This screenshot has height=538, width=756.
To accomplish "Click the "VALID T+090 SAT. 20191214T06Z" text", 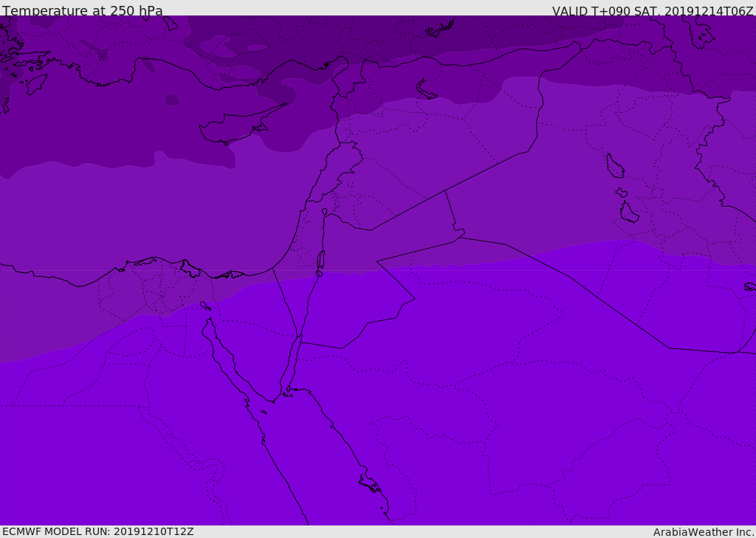I will [x=653, y=10].
